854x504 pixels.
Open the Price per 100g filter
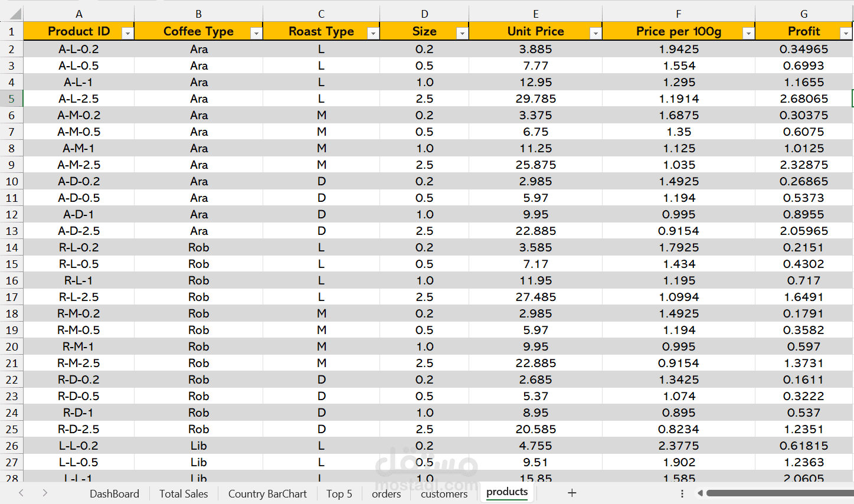pos(748,34)
